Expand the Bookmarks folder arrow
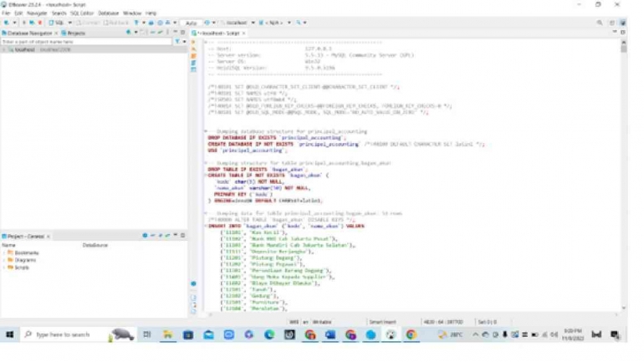Image resolution: width=644 pixels, height=362 pixels. [4, 252]
